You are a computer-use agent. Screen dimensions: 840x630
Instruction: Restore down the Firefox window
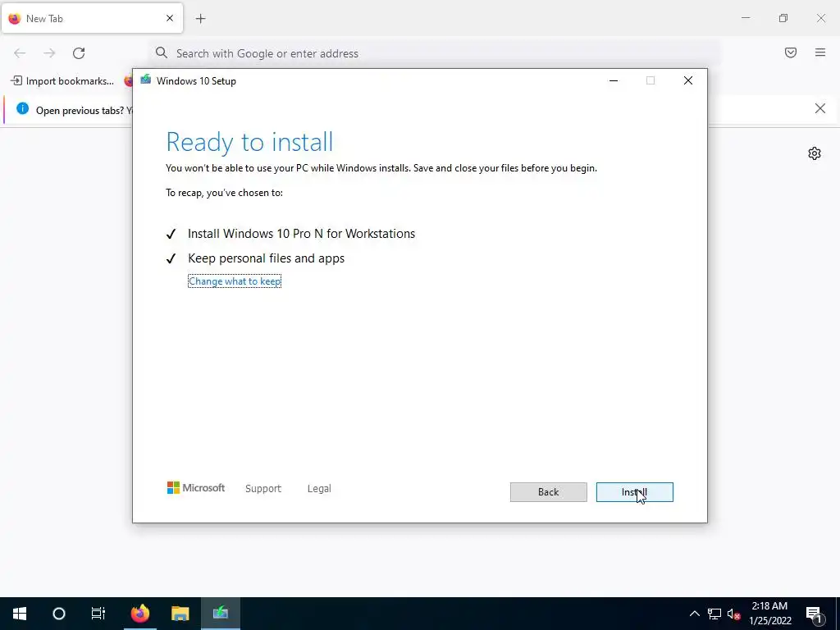[x=783, y=18]
